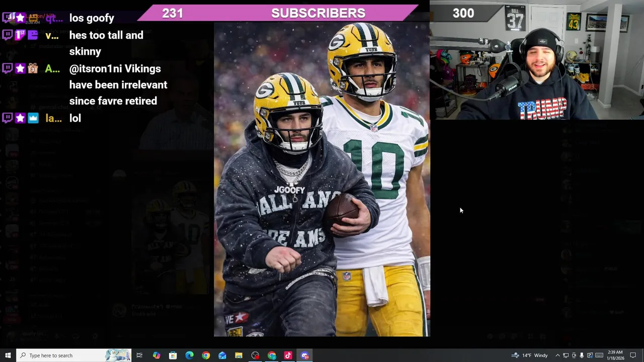
Task: Open the touch keyboard tray icon
Action: [599, 355]
